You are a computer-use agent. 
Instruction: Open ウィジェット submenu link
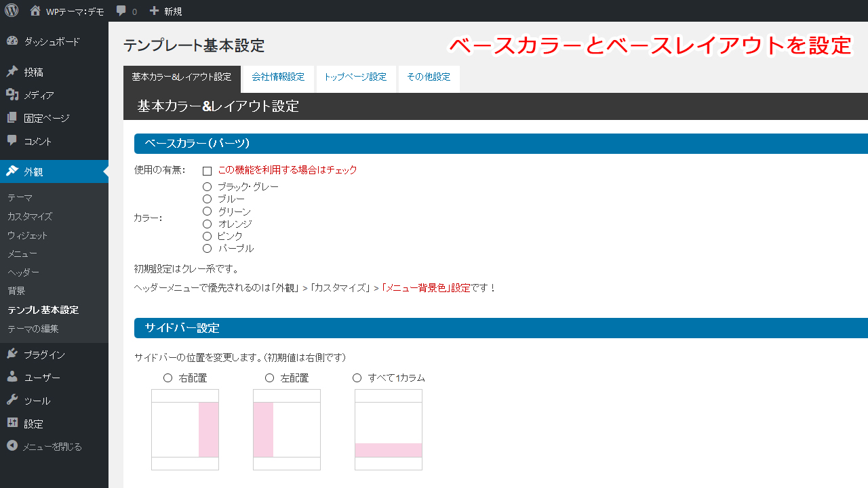pos(28,235)
